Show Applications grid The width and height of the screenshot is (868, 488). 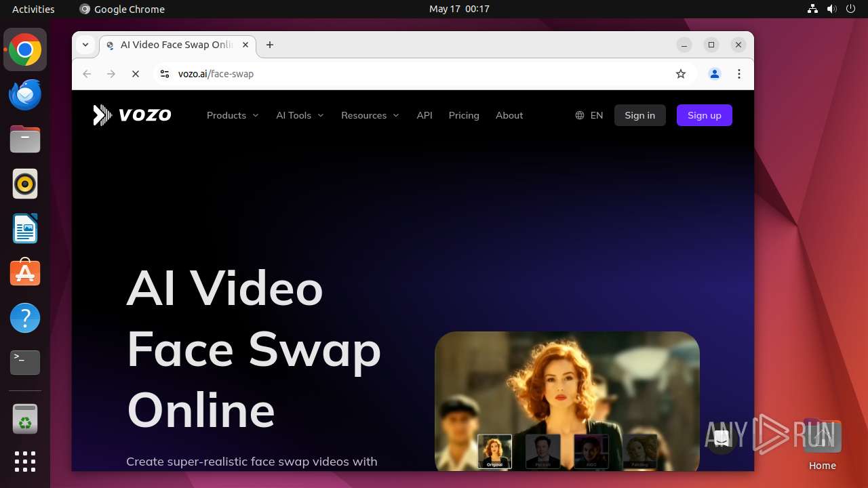[x=25, y=462]
